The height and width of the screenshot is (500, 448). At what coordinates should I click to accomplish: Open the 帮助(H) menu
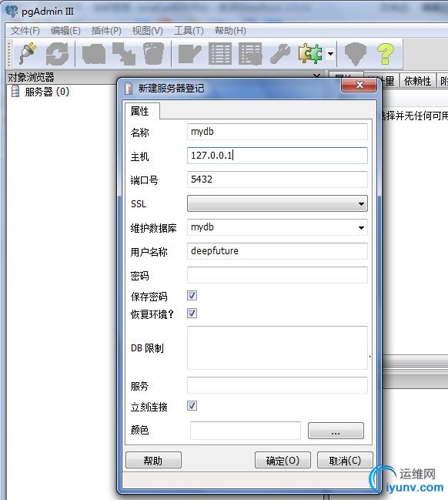pos(230,31)
